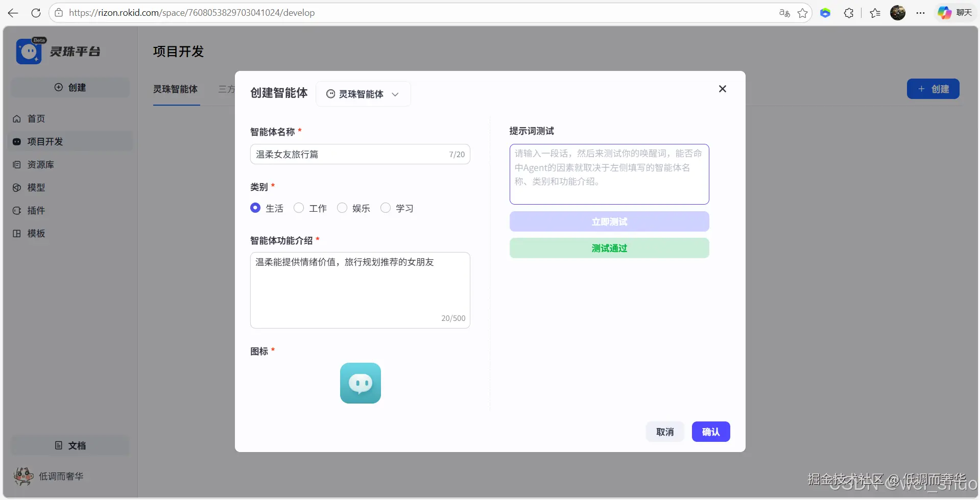Open the 模型 models section
This screenshot has height=500, width=980.
tap(36, 187)
